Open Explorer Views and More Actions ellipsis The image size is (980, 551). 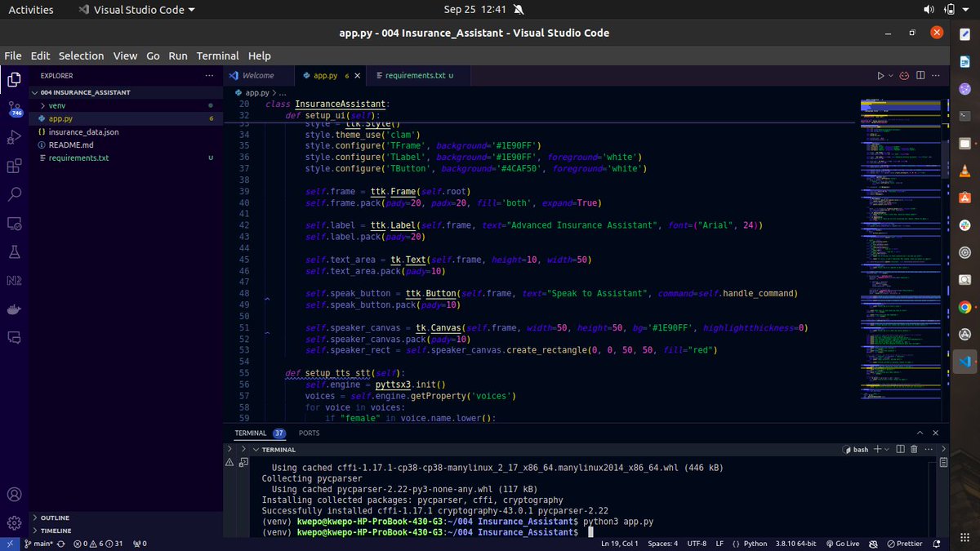coord(209,75)
